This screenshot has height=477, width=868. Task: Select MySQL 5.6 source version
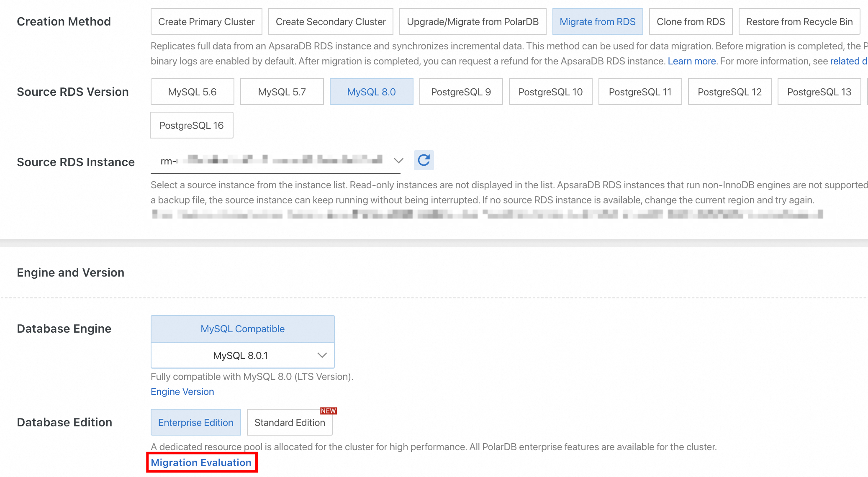pos(192,92)
